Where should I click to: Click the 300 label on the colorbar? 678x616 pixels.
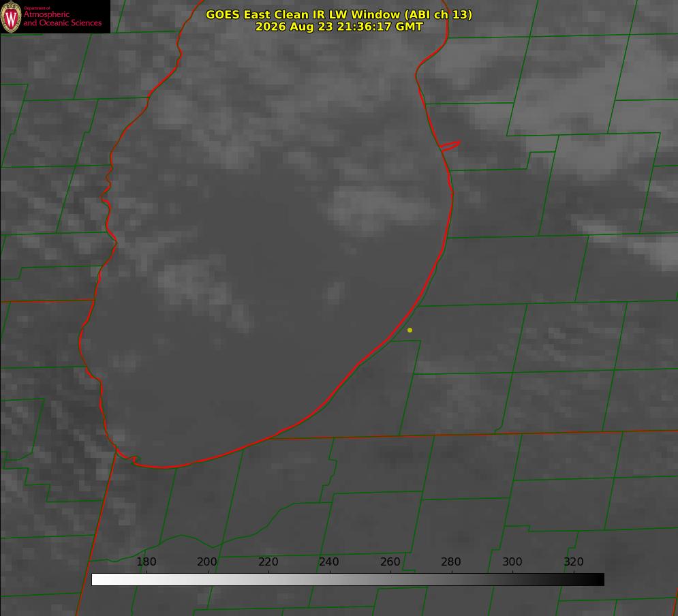[512, 561]
